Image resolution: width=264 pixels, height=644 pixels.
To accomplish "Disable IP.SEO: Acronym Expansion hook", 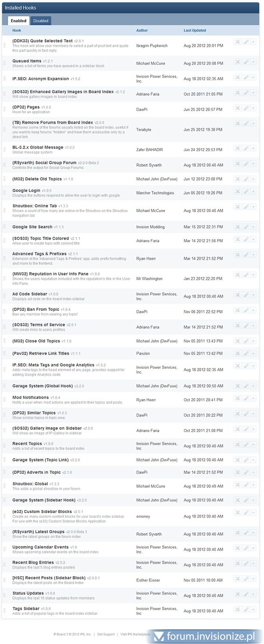I will (x=237, y=77).
